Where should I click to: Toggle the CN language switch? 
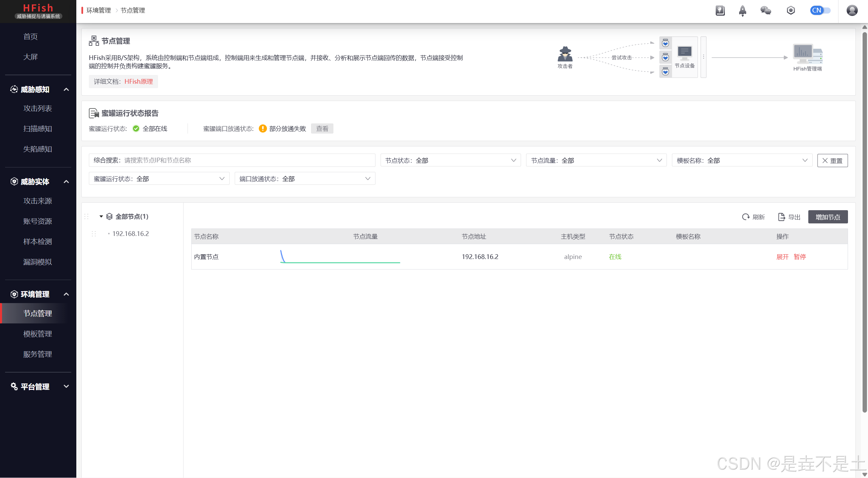pyautogui.click(x=820, y=11)
